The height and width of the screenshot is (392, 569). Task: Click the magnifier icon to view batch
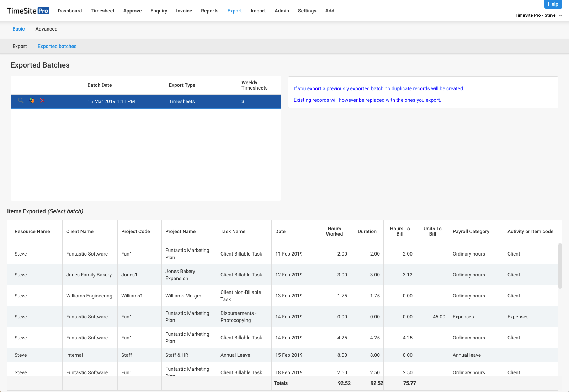click(21, 101)
